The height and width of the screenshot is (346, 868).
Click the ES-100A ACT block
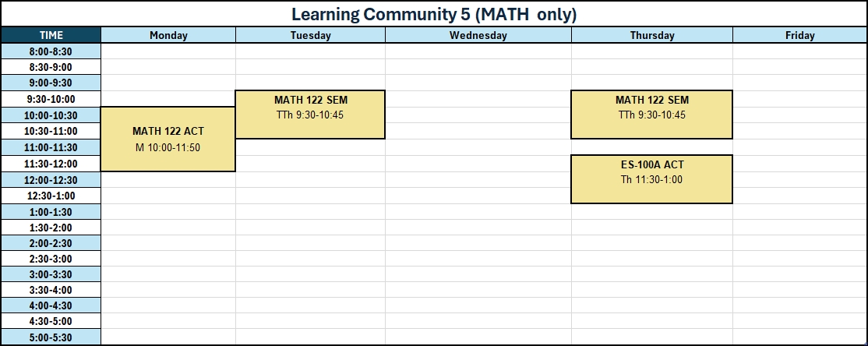[x=652, y=178]
